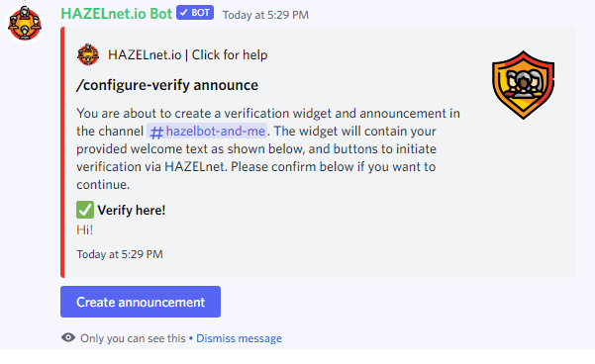This screenshot has height=364, width=595.
Task: Click the checkmark inside the BOT badge
Action: click(184, 13)
